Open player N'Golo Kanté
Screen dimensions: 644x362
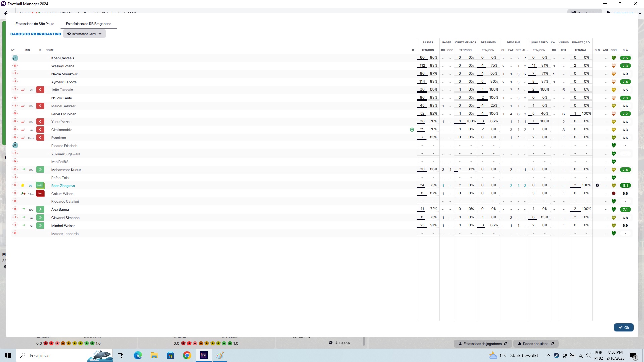(62, 98)
